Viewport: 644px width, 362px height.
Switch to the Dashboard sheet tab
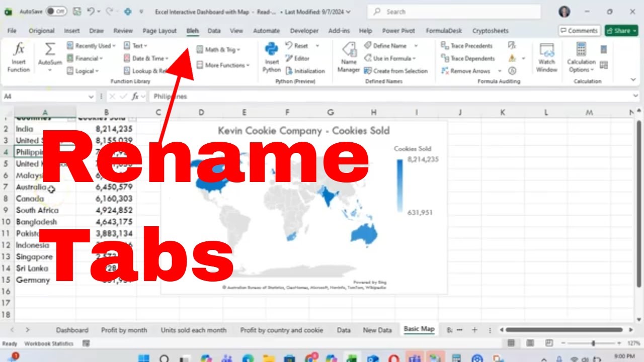point(72,330)
